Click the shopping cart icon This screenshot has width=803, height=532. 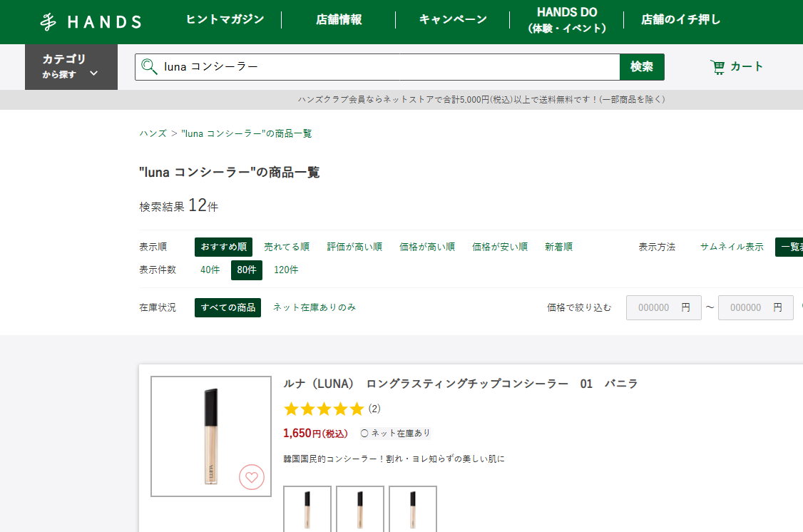pos(717,67)
